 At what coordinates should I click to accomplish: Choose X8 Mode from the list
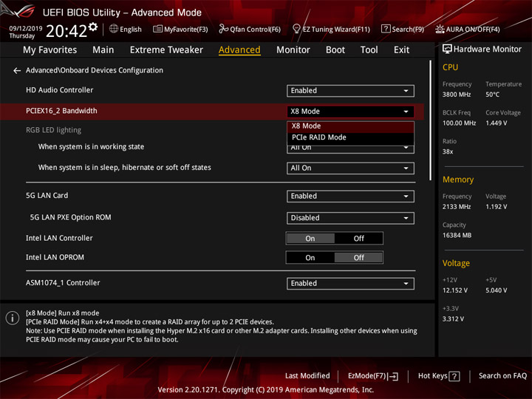tap(350, 126)
